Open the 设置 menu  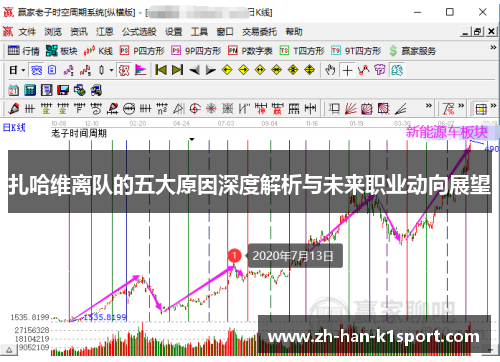coord(174,32)
